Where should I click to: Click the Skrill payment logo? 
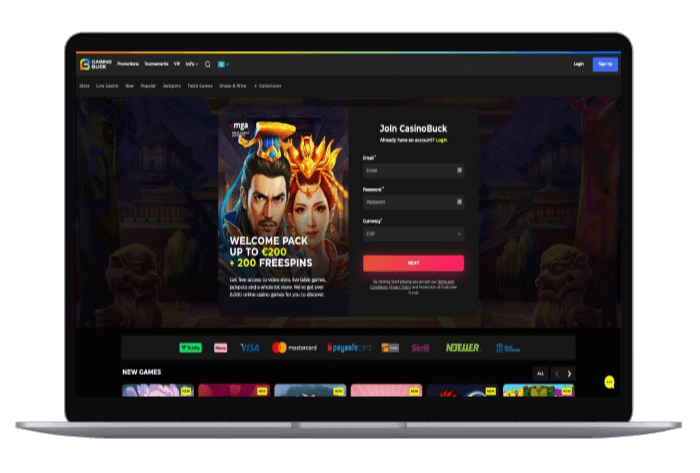point(421,348)
